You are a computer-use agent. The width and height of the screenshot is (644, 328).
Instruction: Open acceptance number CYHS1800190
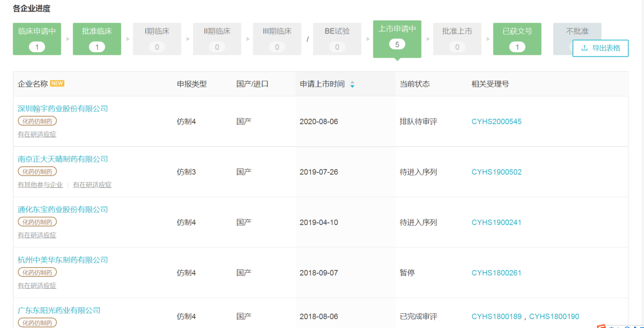(554, 317)
